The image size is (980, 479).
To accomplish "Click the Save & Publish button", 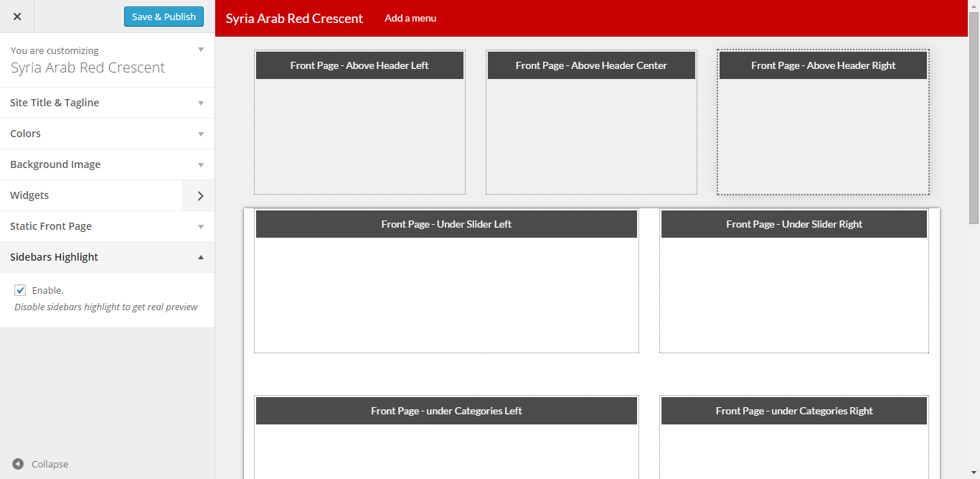I will (164, 17).
